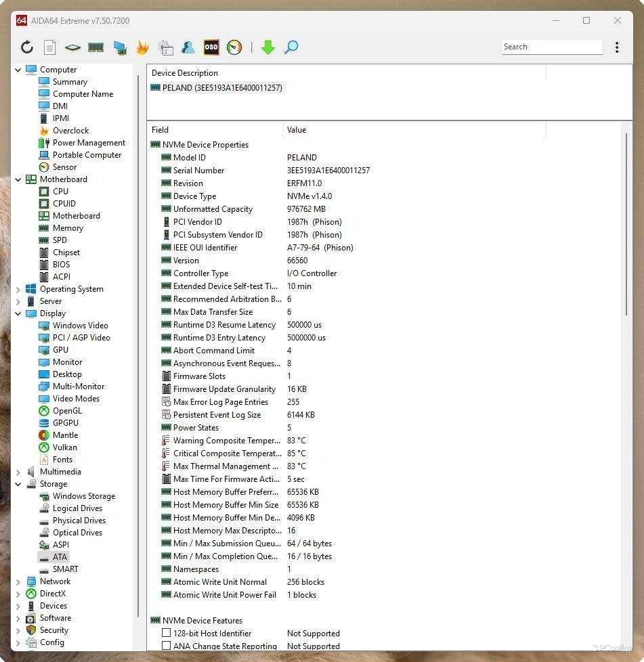Expand the Network tree node
Viewport: 644px width, 662px height.
point(18,581)
